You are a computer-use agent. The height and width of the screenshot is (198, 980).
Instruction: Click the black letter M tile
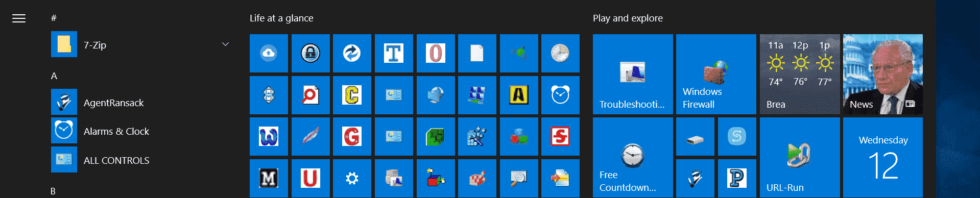click(269, 178)
